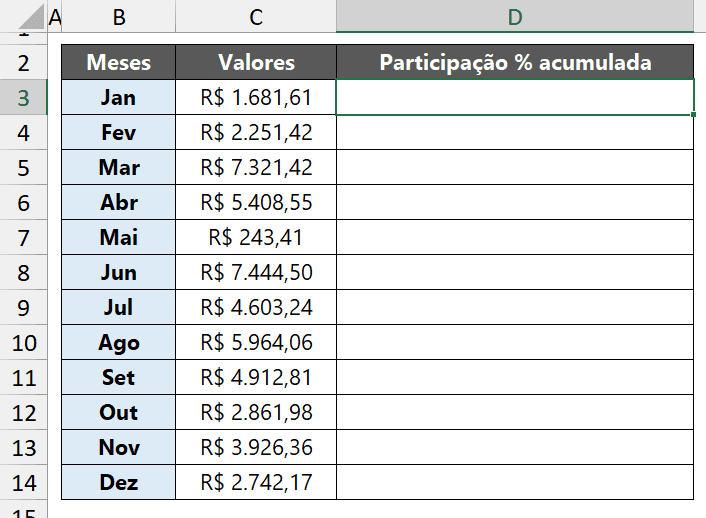Select column C header
Screen dimensions: 706x518
click(x=256, y=16)
